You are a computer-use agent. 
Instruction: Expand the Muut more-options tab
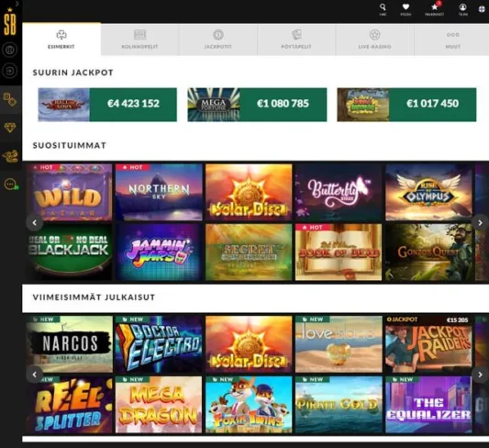(453, 39)
